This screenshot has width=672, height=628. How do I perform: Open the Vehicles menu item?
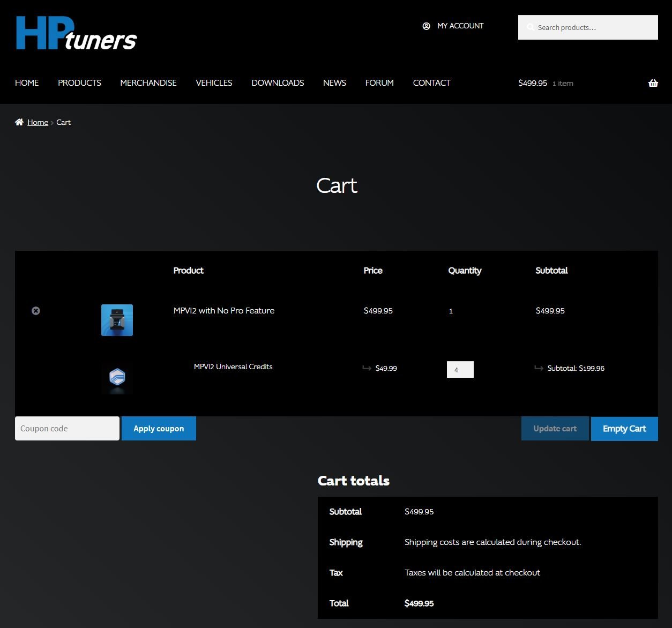[214, 83]
